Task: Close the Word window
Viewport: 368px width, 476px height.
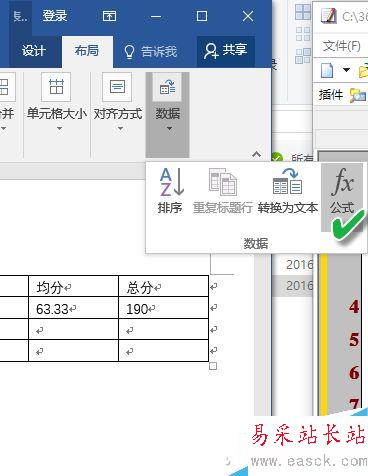Action: (248, 16)
